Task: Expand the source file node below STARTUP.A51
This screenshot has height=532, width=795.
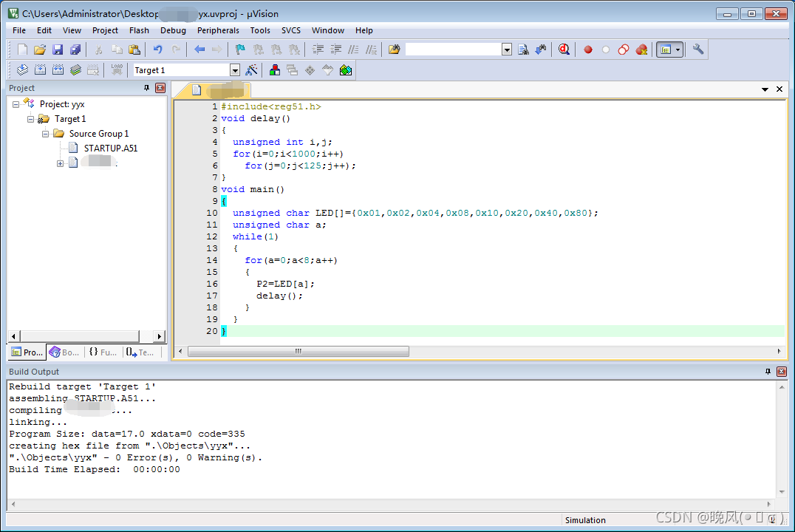Action: (x=60, y=163)
